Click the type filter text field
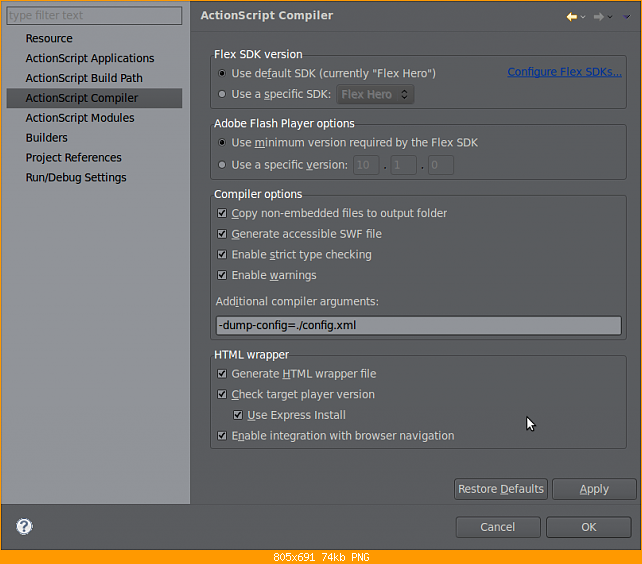642x564 pixels. (94, 16)
